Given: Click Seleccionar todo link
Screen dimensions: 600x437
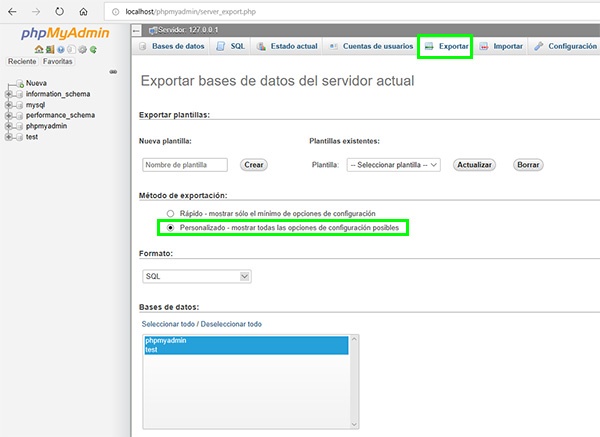Looking at the screenshot, I should pyautogui.click(x=168, y=324).
